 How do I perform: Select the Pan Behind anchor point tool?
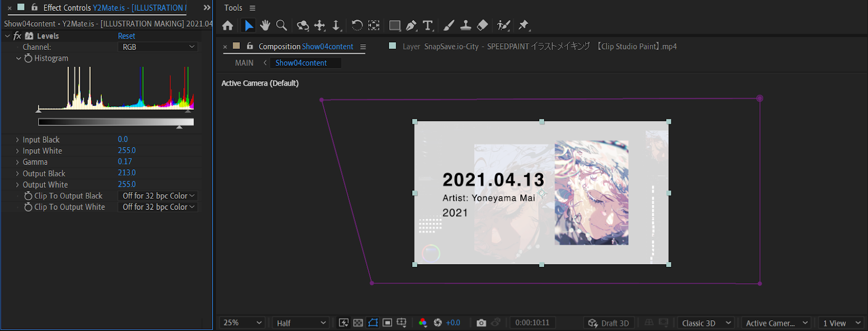click(x=374, y=26)
